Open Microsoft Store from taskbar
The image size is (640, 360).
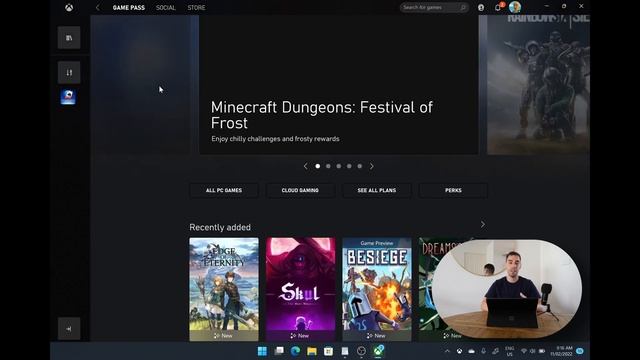(x=329, y=351)
